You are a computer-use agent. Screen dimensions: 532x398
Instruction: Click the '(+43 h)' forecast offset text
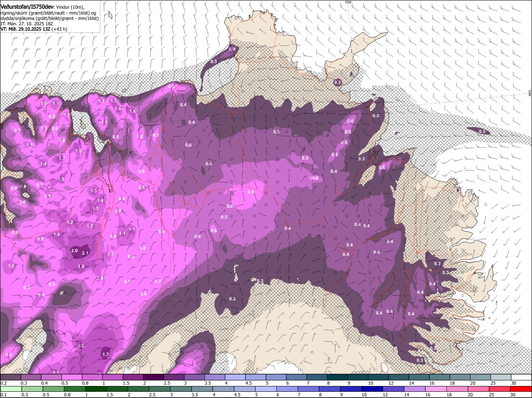pos(59,29)
